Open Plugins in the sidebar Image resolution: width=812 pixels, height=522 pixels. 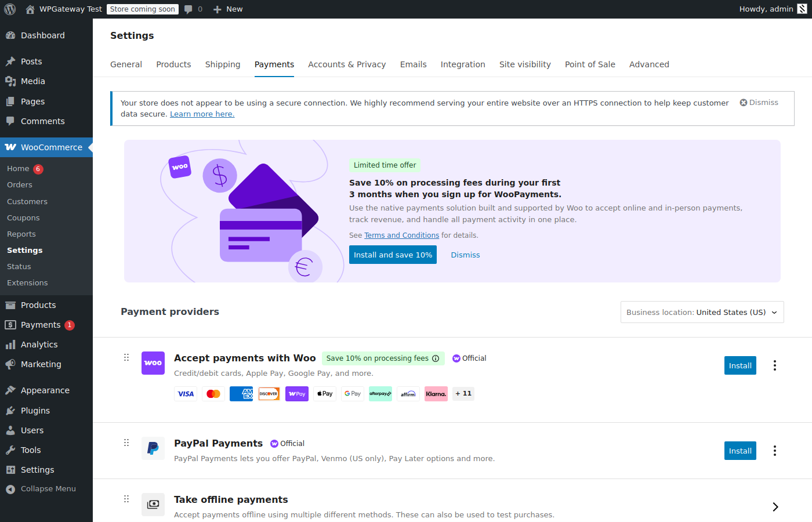(46, 411)
